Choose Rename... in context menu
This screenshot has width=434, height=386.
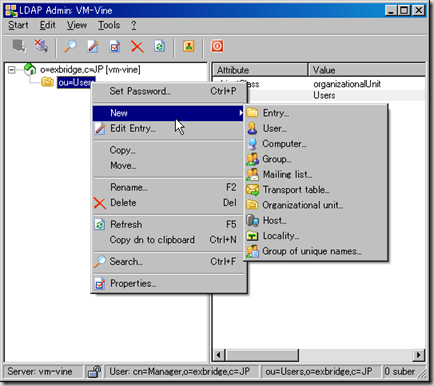(x=169, y=187)
